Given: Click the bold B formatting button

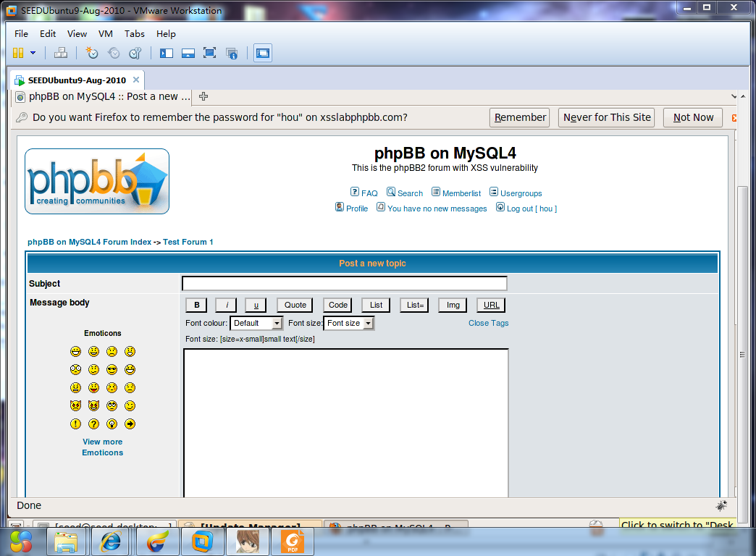Looking at the screenshot, I should point(197,306).
